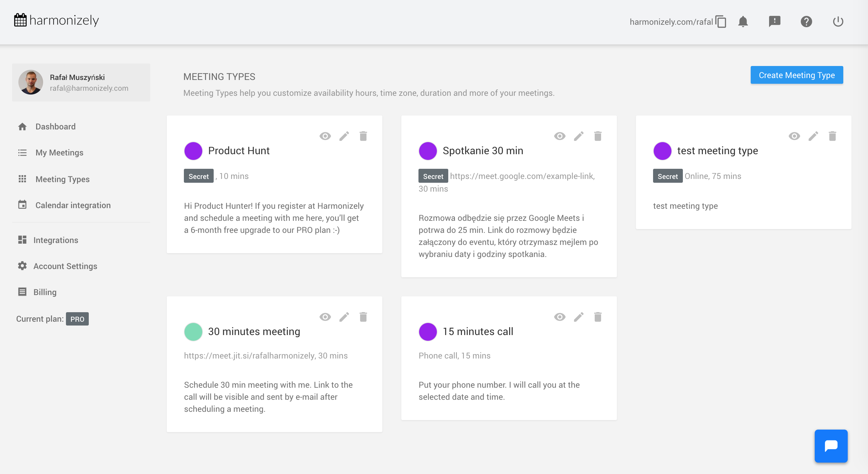Copy the harmonizely.com/rafal link
The height and width of the screenshot is (474, 868).
(x=721, y=22)
